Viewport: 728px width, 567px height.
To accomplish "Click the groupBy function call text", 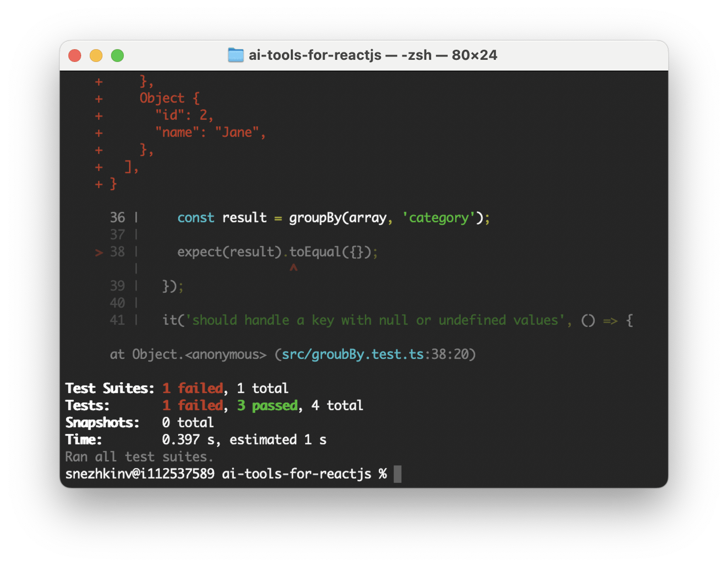I will tap(315, 218).
